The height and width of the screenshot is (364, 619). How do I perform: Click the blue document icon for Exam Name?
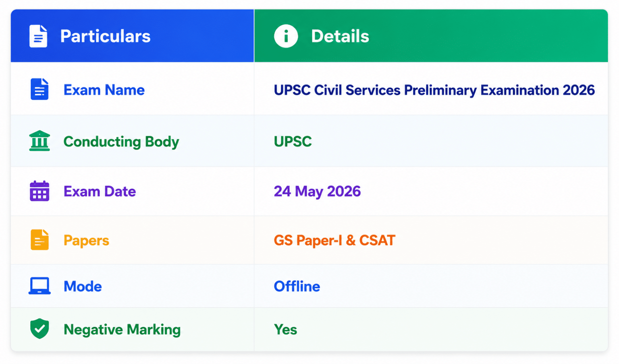tap(39, 89)
